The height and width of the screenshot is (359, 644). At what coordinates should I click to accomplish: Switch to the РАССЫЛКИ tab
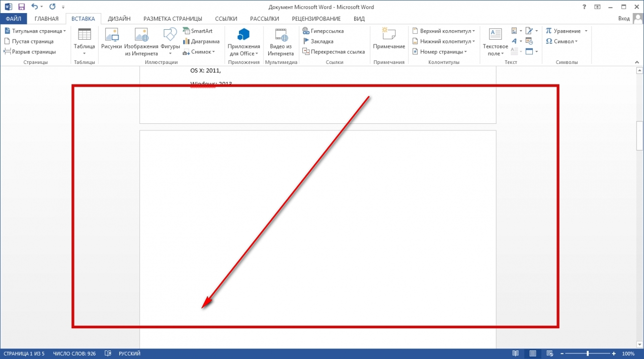[x=264, y=19]
